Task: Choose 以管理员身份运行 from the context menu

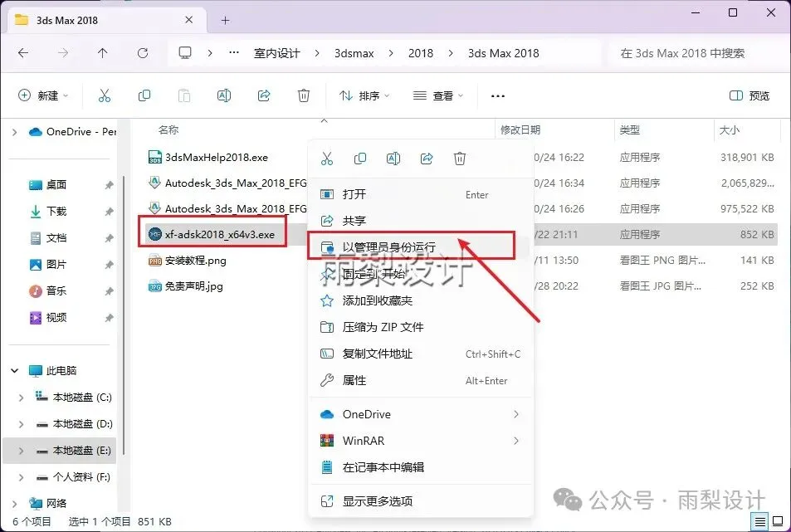Action: pos(421,247)
